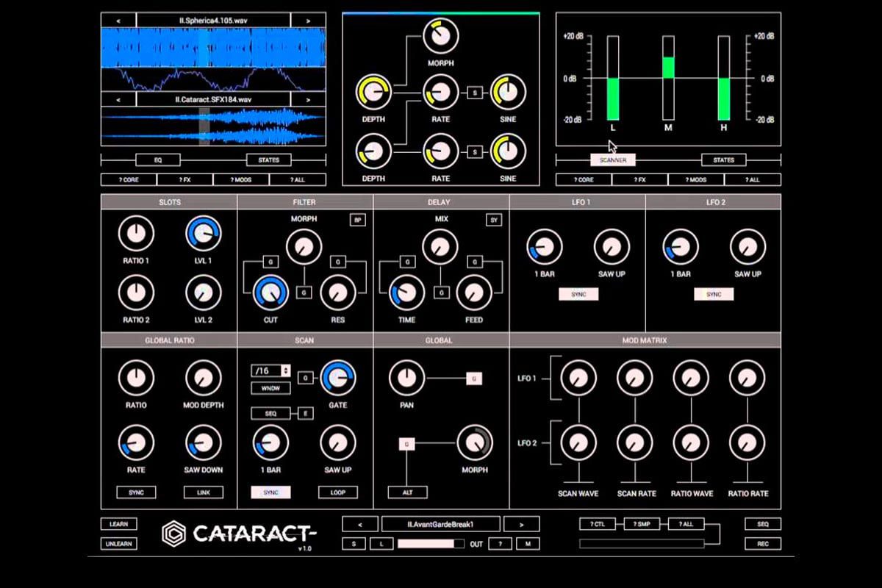Toggle SYNC in the SCAN panel
The width and height of the screenshot is (882, 588).
point(270,492)
